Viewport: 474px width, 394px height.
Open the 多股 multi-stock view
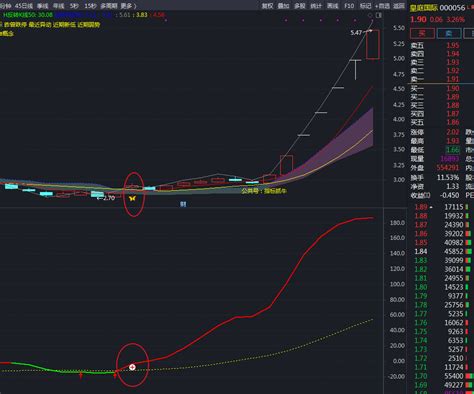point(300,6)
